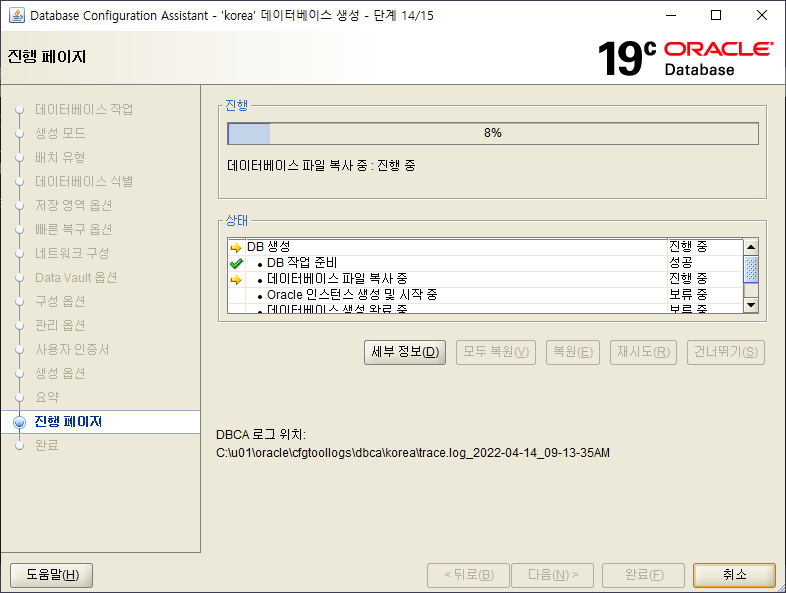The image size is (786, 593).
Task: Click the < 뒤로(B) back button
Action: point(469,575)
